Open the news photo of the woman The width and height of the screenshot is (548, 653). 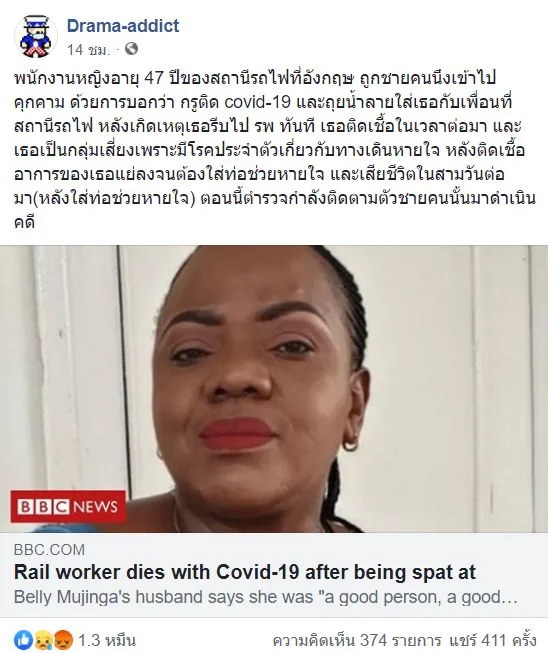point(274,389)
